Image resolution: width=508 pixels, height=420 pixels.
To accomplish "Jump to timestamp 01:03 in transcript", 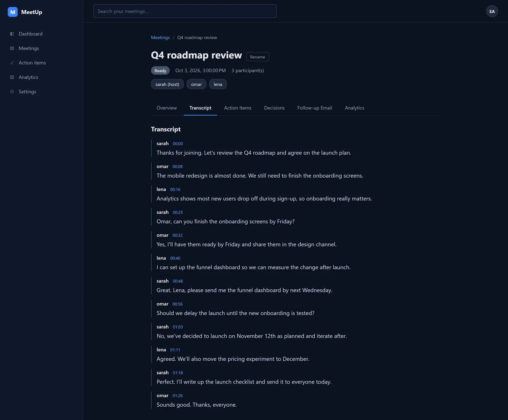I will 178,327.
